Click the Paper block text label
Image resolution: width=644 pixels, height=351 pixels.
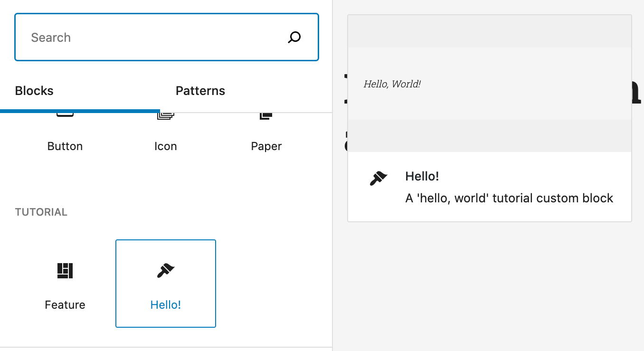pyautogui.click(x=266, y=146)
